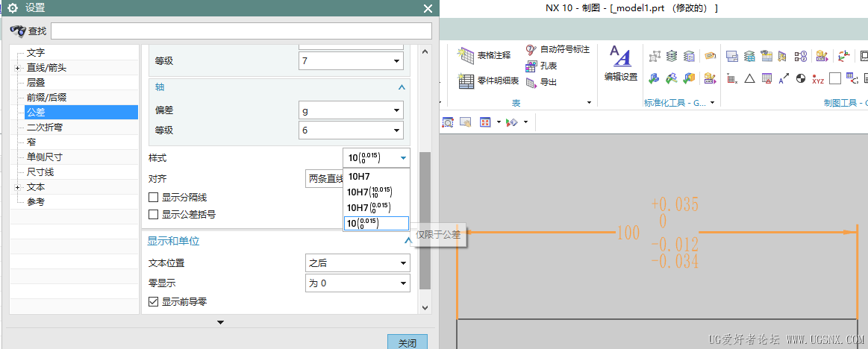The width and height of the screenshot is (868, 349).
Task: Open the 等级 dropdown showing value 7
Action: point(351,61)
